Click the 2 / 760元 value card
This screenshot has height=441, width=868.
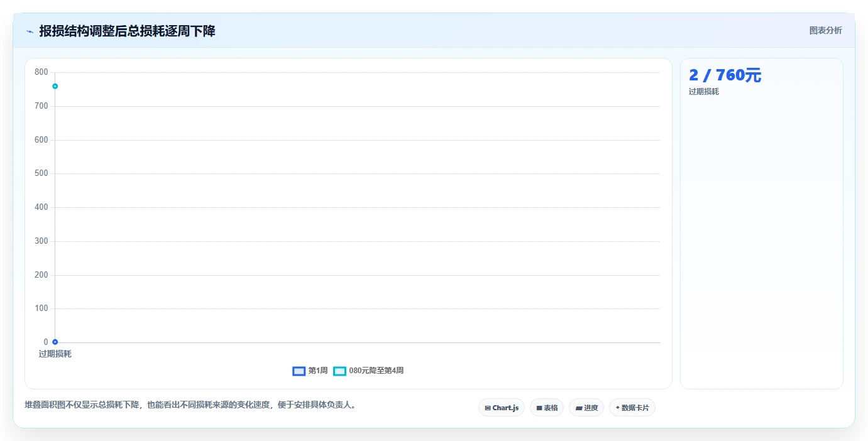point(725,75)
